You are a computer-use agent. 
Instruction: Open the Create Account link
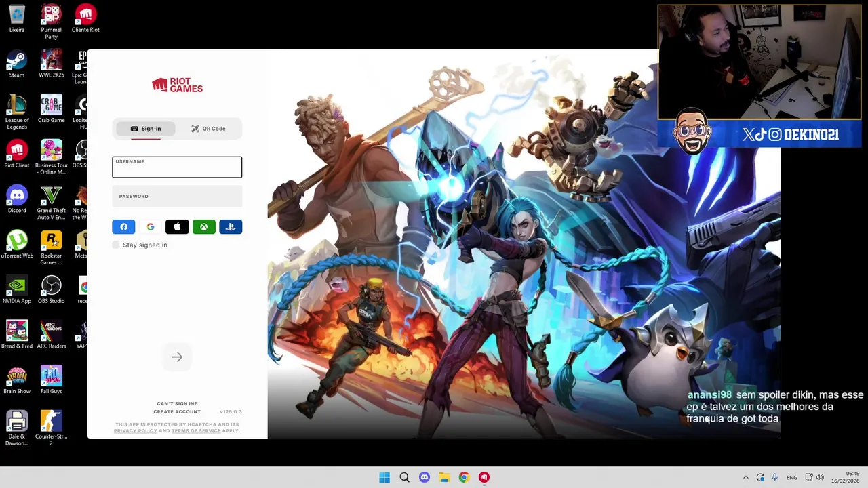[x=177, y=411]
